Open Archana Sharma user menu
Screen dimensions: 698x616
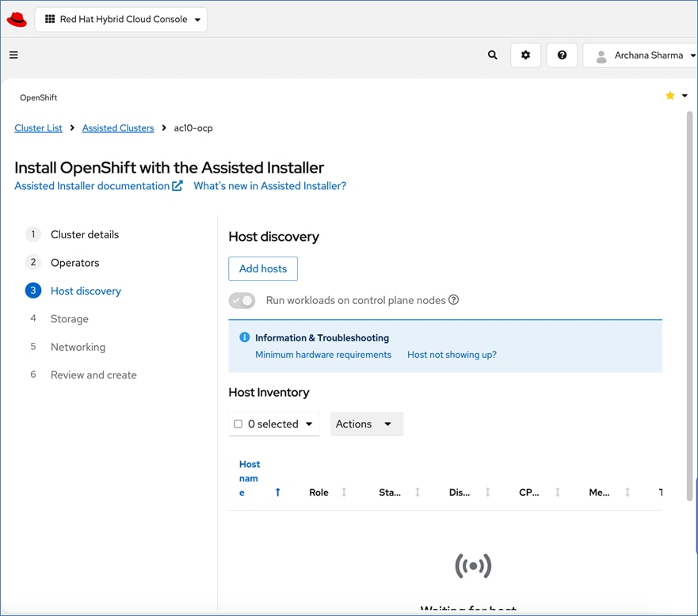[641, 55]
